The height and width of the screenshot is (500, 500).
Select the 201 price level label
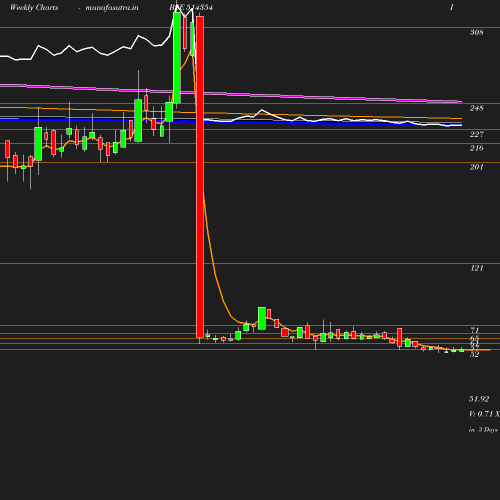[x=476, y=167]
